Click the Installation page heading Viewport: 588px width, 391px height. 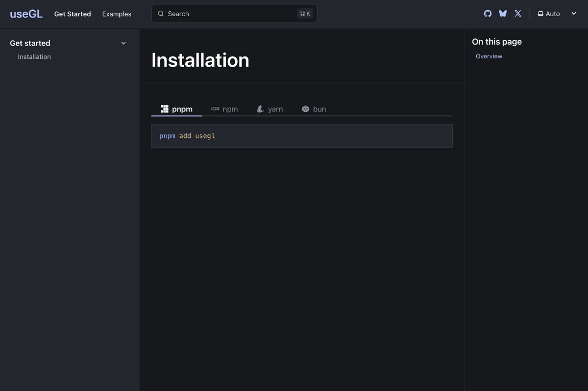tap(200, 60)
